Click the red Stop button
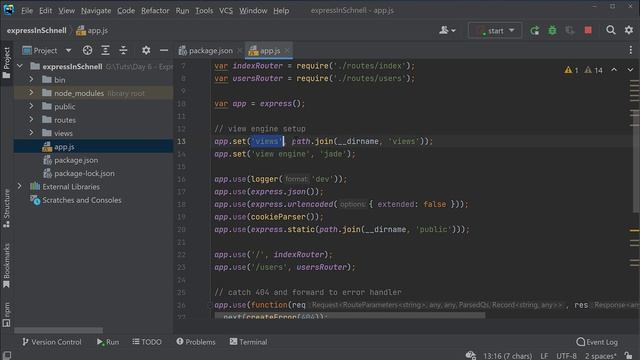Viewport: 640px width, 360px height. click(588, 30)
